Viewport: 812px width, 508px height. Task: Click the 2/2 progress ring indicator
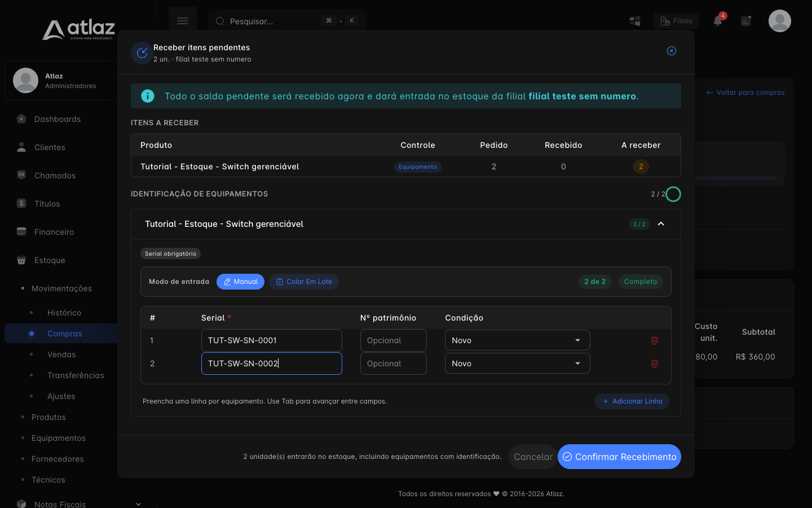(673, 194)
